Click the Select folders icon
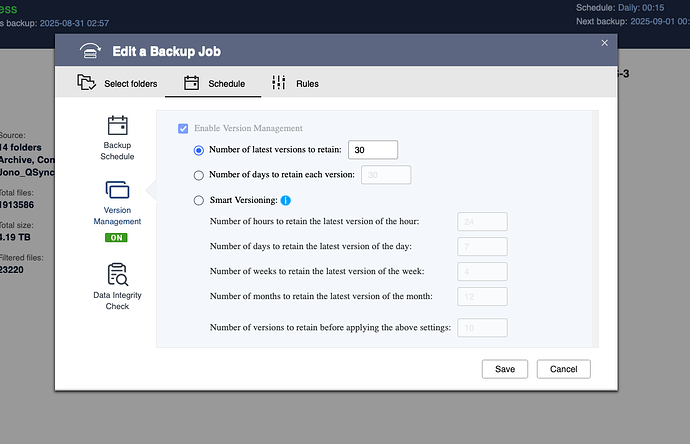The width and height of the screenshot is (690, 444). pos(86,82)
